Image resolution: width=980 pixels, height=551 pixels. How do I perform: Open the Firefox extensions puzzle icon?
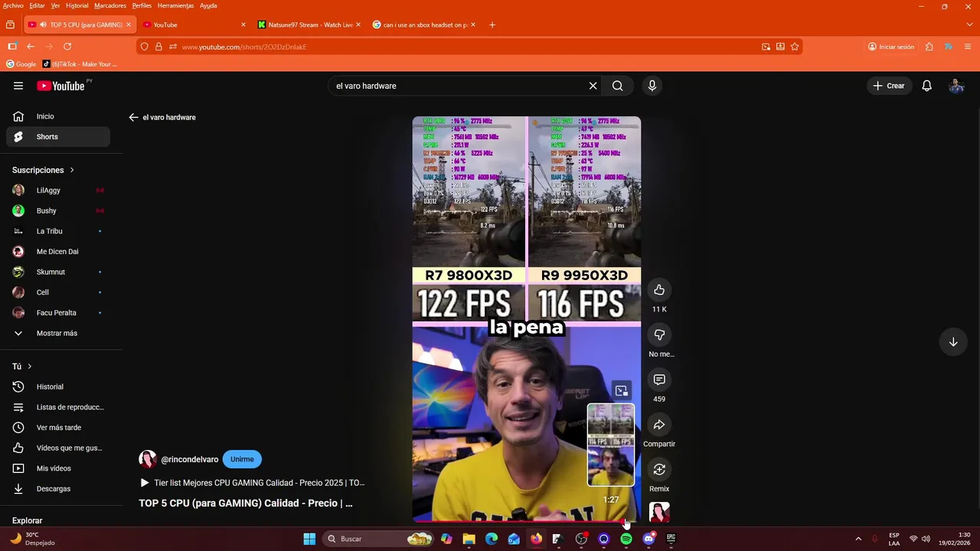tap(929, 47)
